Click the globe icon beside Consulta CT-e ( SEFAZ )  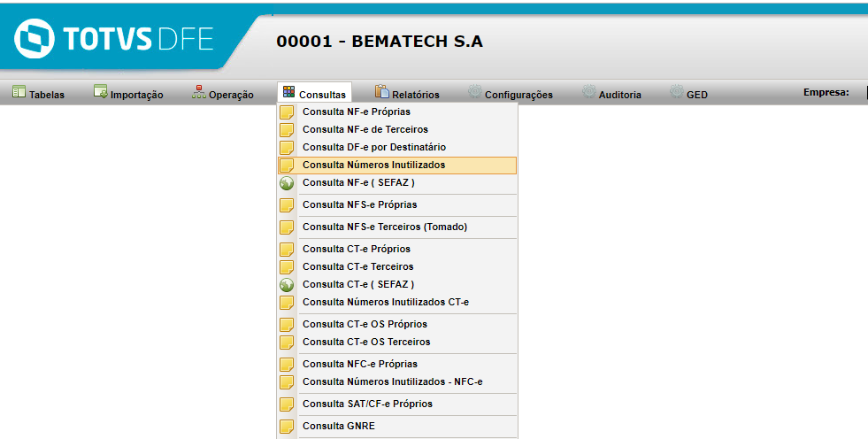(287, 284)
